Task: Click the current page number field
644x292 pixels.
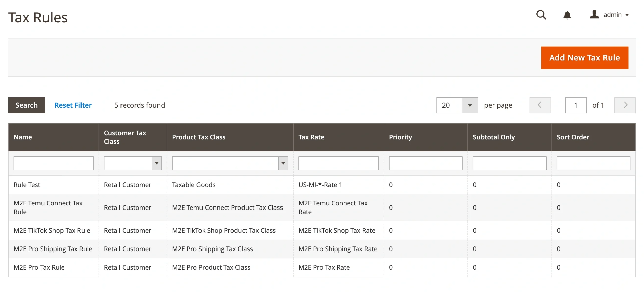Action: click(575, 105)
